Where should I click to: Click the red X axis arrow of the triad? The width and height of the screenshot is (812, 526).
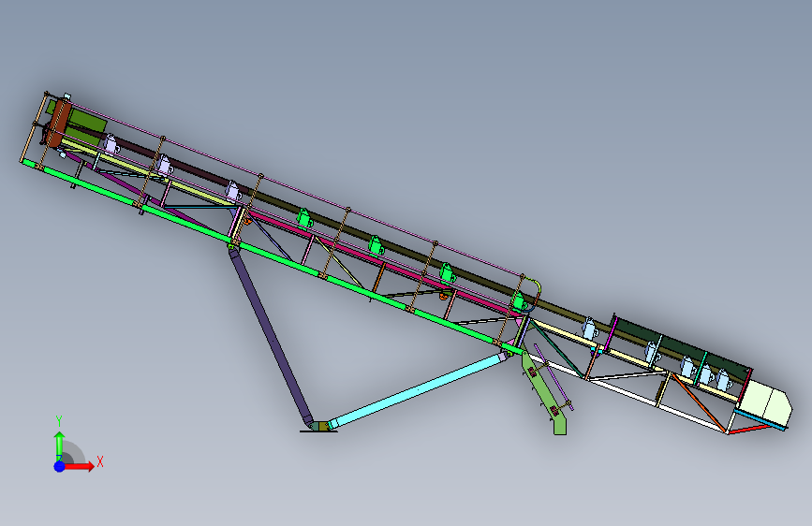(78, 466)
